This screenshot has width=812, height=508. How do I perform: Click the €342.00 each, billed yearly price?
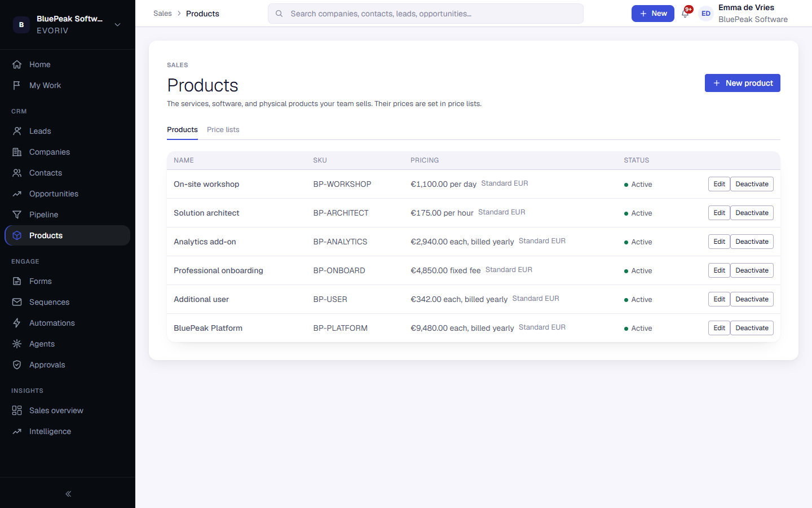pos(459,300)
